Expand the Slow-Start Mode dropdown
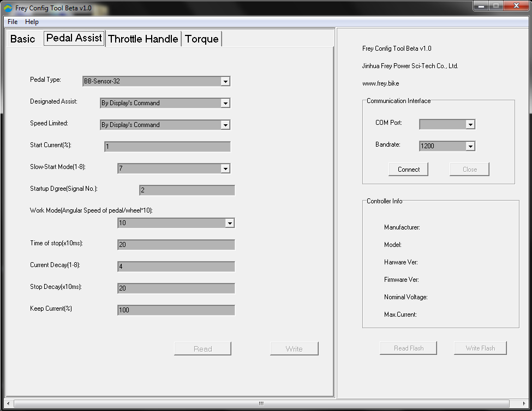 coord(225,168)
